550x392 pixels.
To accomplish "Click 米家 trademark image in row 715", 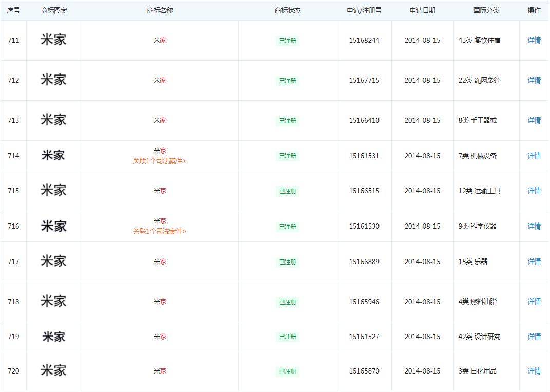I will [54, 190].
